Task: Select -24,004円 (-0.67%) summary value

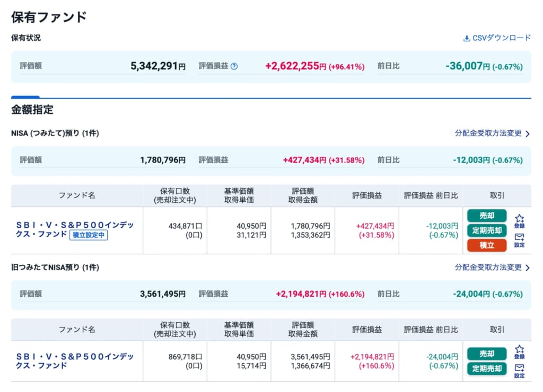Action: pos(488,294)
